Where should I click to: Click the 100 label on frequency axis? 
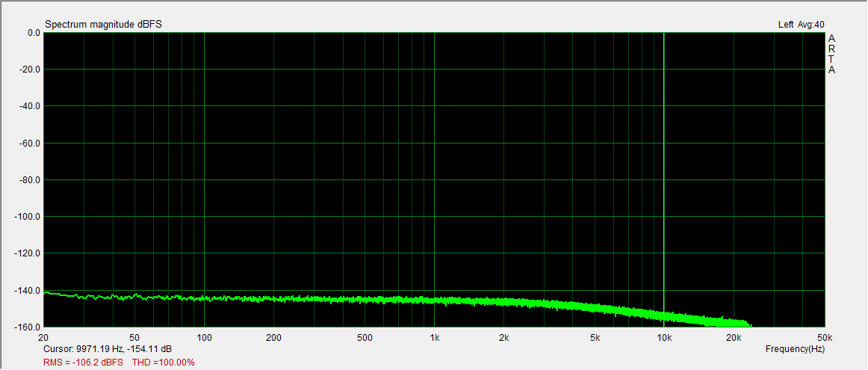point(204,337)
